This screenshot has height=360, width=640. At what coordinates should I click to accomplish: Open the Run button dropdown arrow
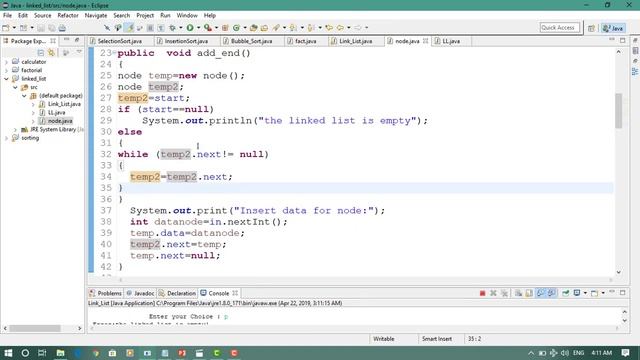point(198,28)
